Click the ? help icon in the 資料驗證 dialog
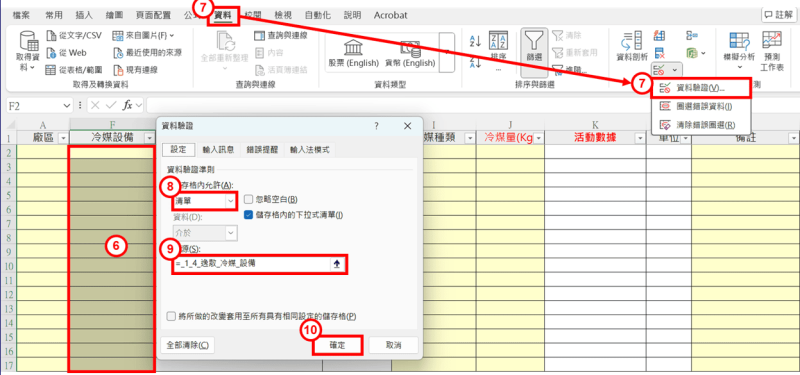 point(377,126)
